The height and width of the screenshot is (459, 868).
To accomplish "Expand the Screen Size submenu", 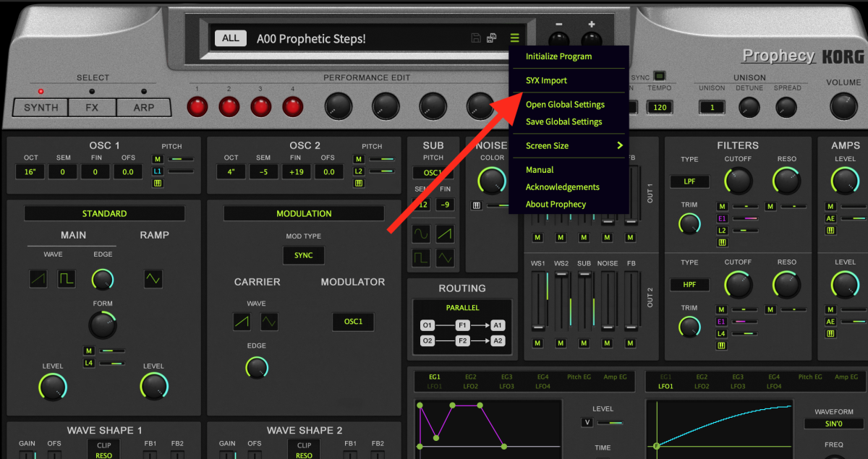I will pyautogui.click(x=569, y=145).
